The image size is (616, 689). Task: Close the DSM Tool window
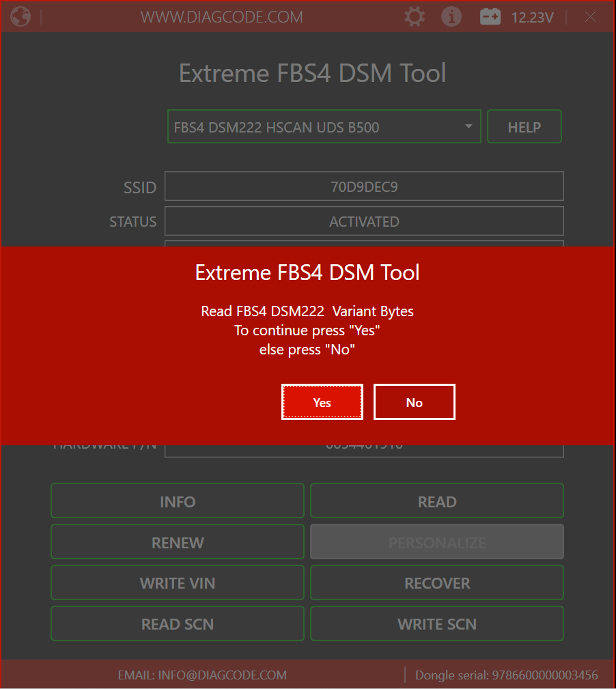[591, 17]
